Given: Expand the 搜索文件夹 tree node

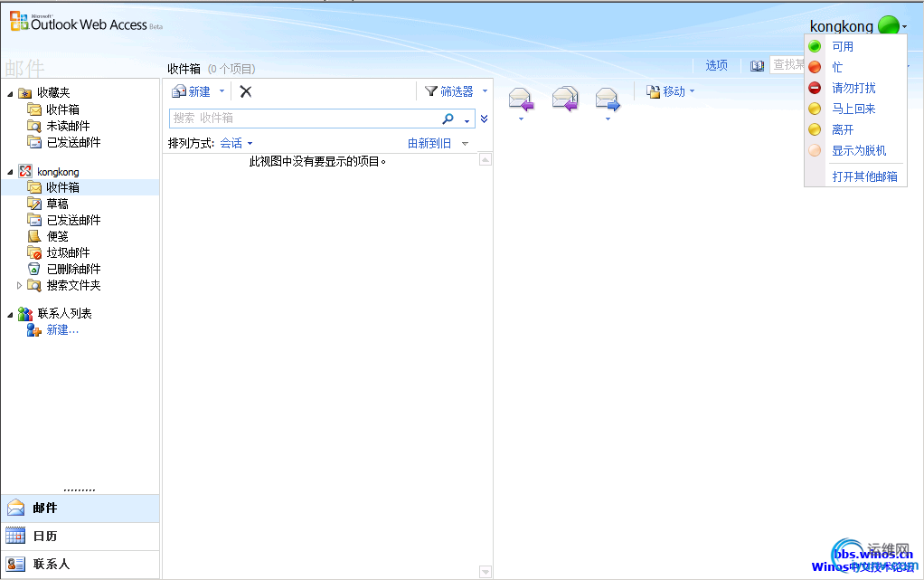Looking at the screenshot, I should (x=19, y=286).
